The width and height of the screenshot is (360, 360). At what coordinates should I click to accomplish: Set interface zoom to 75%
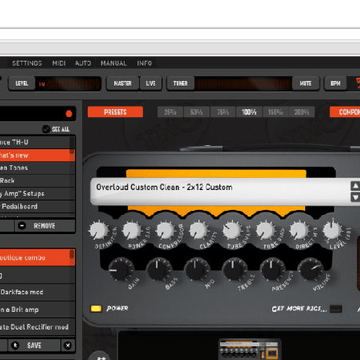[x=223, y=112]
